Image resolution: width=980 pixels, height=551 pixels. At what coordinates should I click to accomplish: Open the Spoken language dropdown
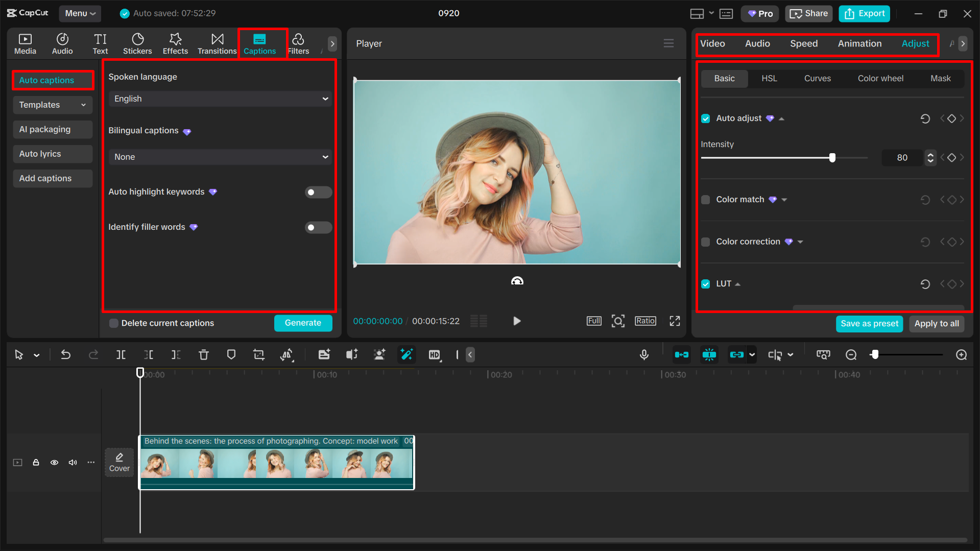[220, 99]
